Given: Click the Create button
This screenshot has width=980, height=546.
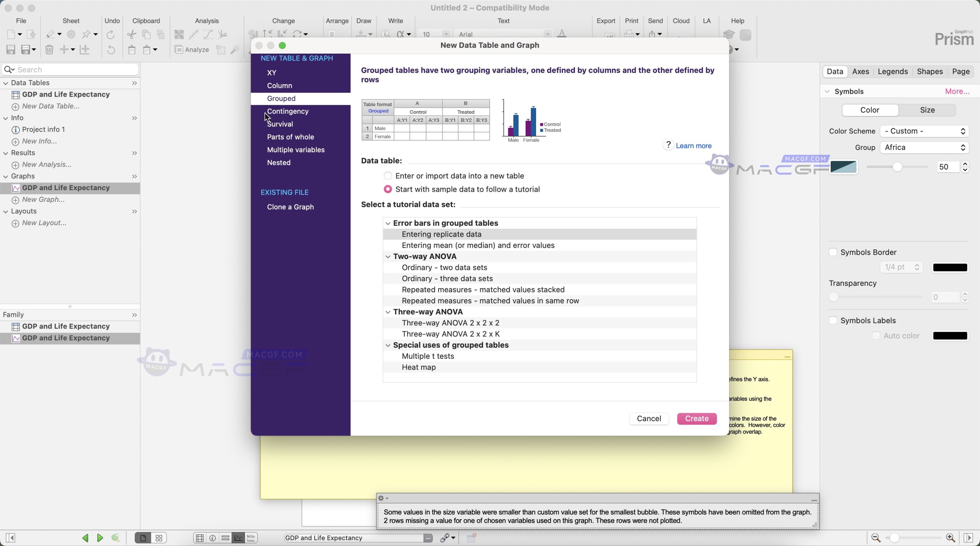Looking at the screenshot, I should [696, 419].
